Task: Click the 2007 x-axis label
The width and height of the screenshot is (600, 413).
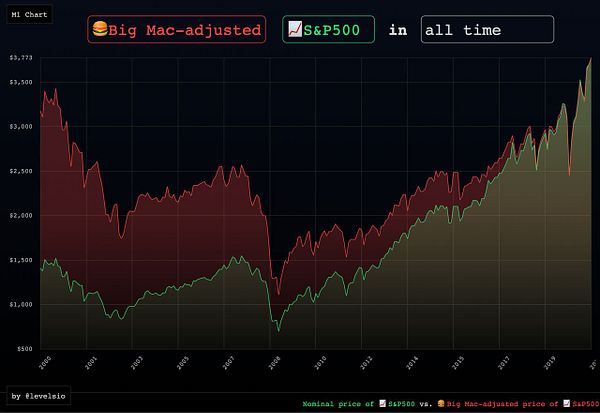Action: tap(228, 362)
